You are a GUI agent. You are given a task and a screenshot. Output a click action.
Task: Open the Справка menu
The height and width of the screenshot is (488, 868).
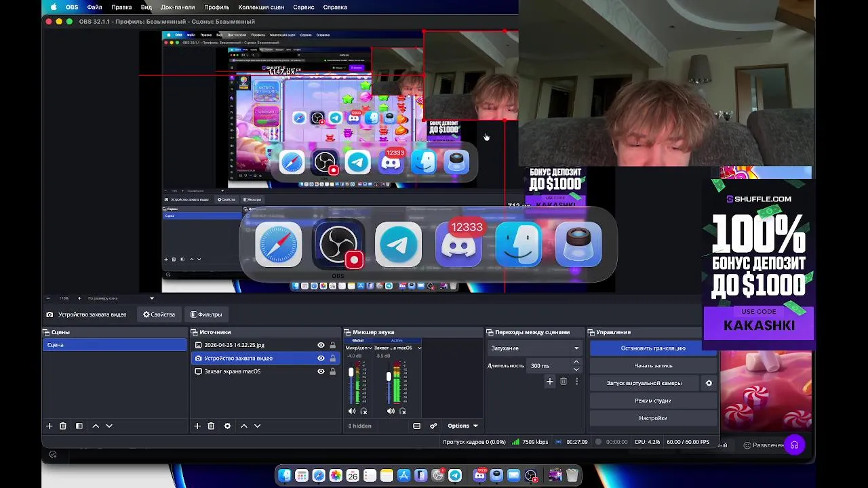click(x=335, y=7)
